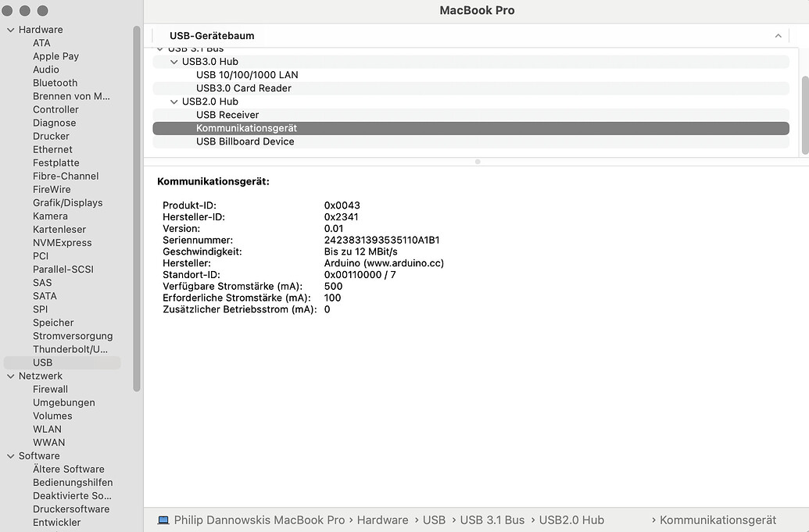
Task: Select WLAN under Netzwerk
Action: point(47,429)
